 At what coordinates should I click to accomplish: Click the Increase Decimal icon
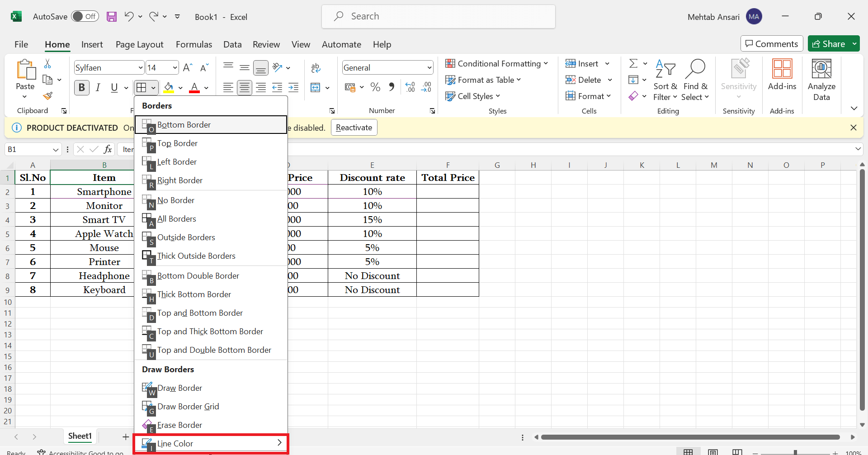point(410,87)
